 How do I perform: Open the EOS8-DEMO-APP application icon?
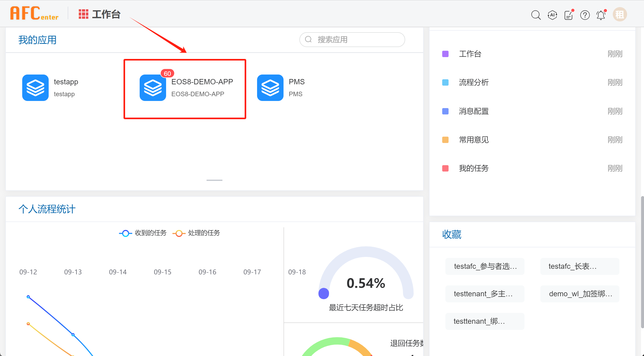click(153, 88)
